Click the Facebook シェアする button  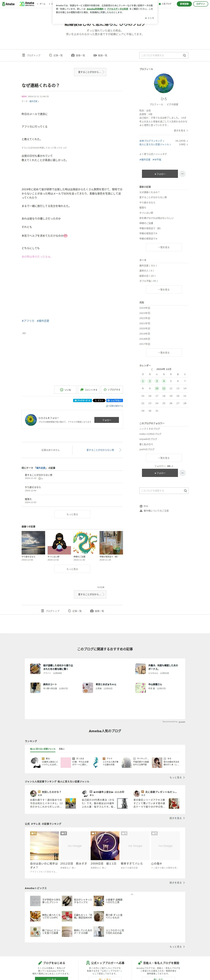click(114, 401)
